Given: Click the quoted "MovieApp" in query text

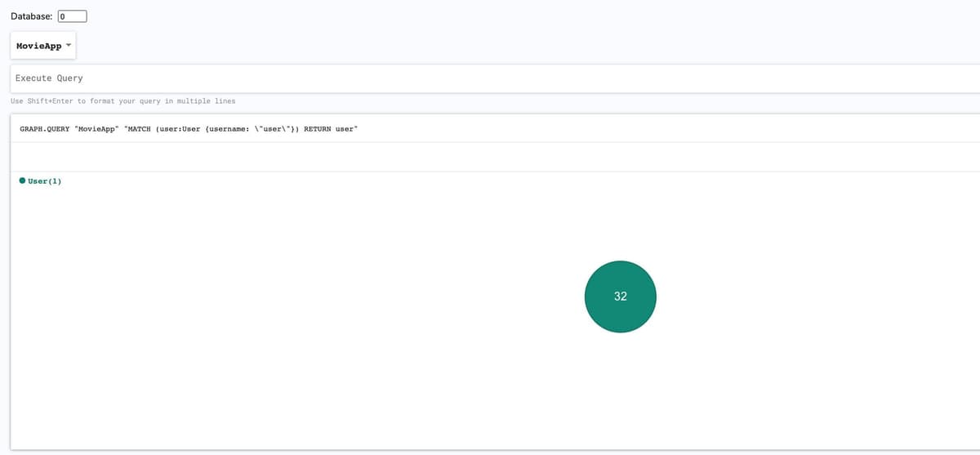Looking at the screenshot, I should click(96, 129).
